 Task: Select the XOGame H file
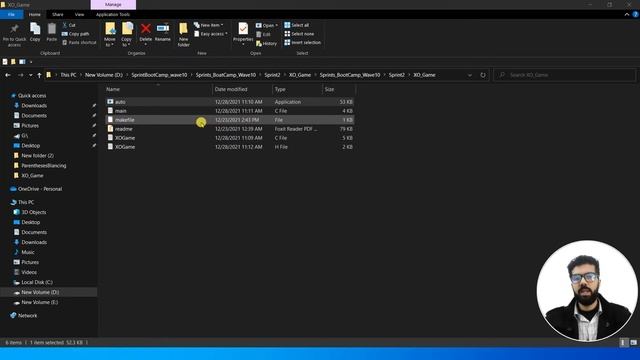[230, 147]
